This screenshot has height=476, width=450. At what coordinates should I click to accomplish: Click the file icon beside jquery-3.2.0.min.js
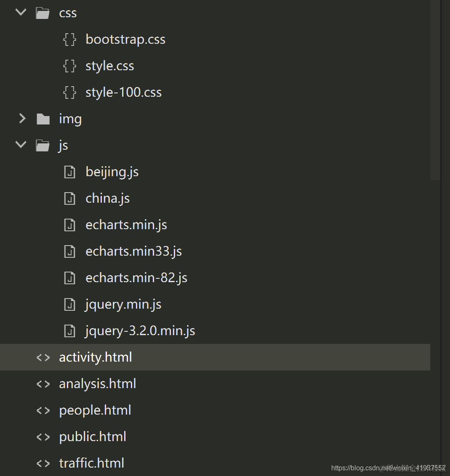pyautogui.click(x=69, y=331)
